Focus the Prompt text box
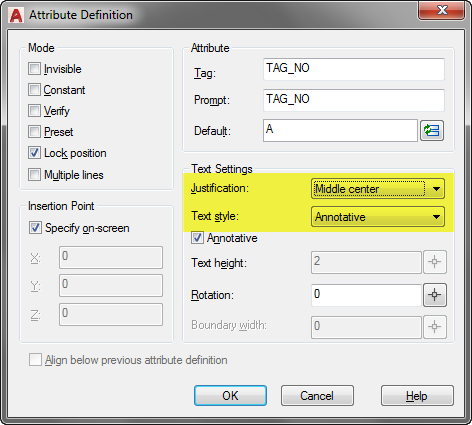This screenshot has height=425, width=472. pyautogui.click(x=354, y=100)
